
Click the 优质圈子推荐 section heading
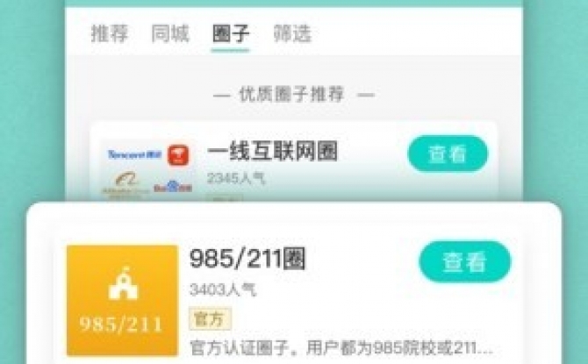click(291, 94)
